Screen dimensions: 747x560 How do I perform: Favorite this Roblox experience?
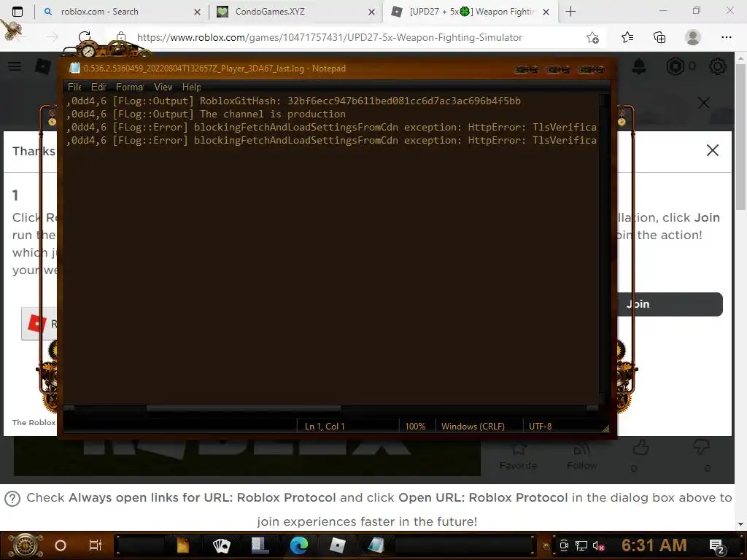(x=519, y=456)
